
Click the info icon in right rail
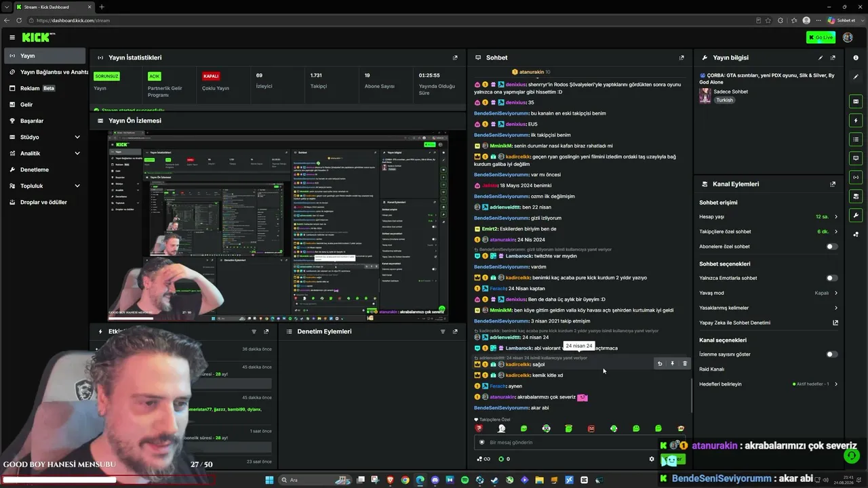[x=856, y=58]
